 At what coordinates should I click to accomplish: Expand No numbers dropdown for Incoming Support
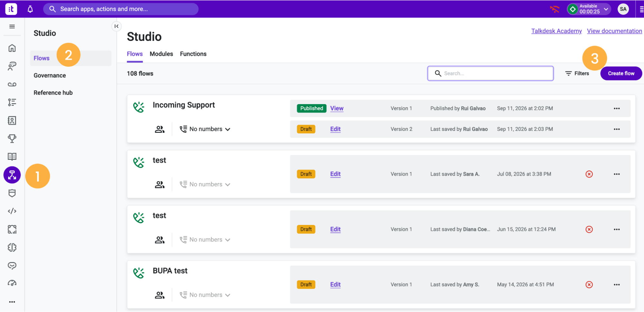pyautogui.click(x=205, y=129)
